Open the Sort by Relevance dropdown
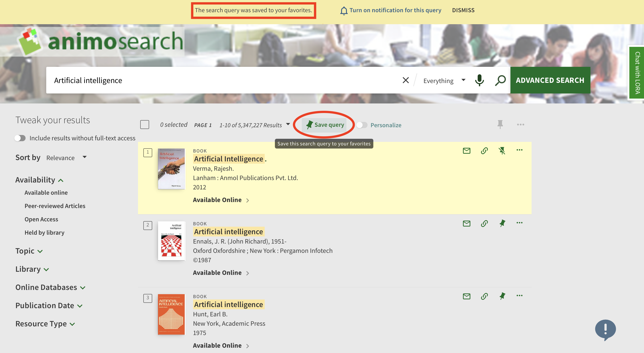 (66, 158)
